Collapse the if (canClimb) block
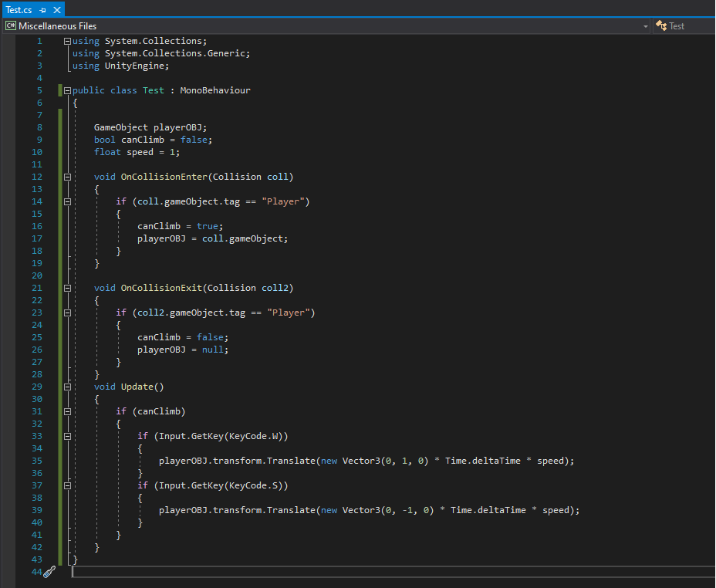The image size is (716, 588). point(67,411)
